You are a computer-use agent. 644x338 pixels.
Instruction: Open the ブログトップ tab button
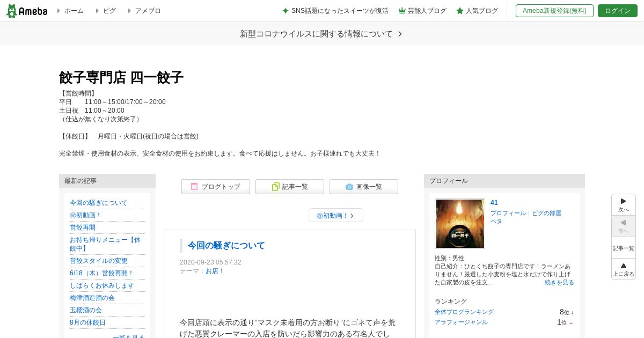[216, 187]
